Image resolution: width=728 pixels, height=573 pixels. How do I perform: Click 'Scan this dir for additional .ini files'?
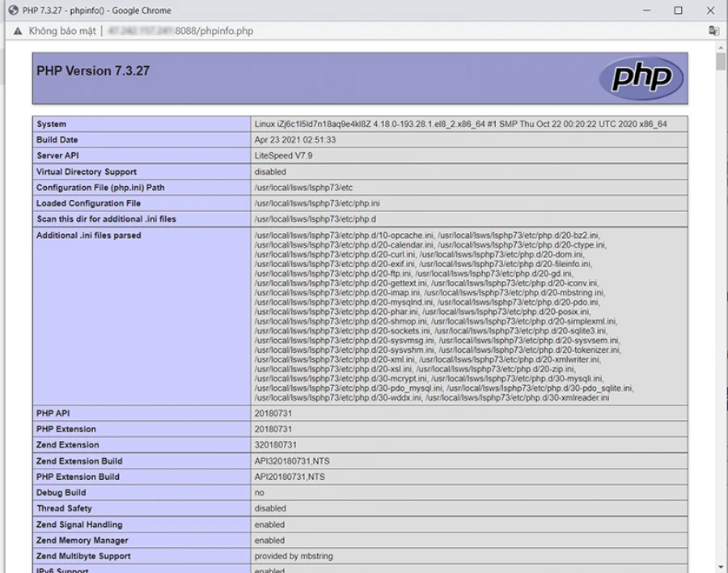coord(106,219)
